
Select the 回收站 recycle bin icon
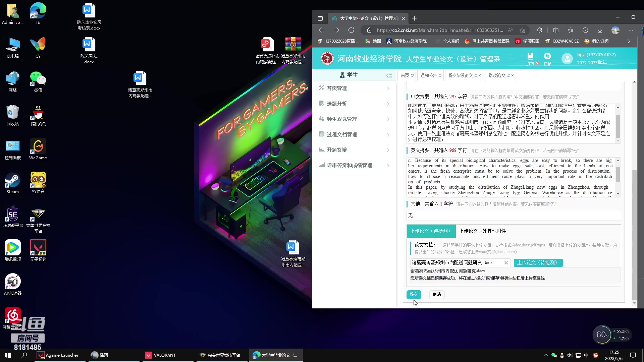(13, 115)
